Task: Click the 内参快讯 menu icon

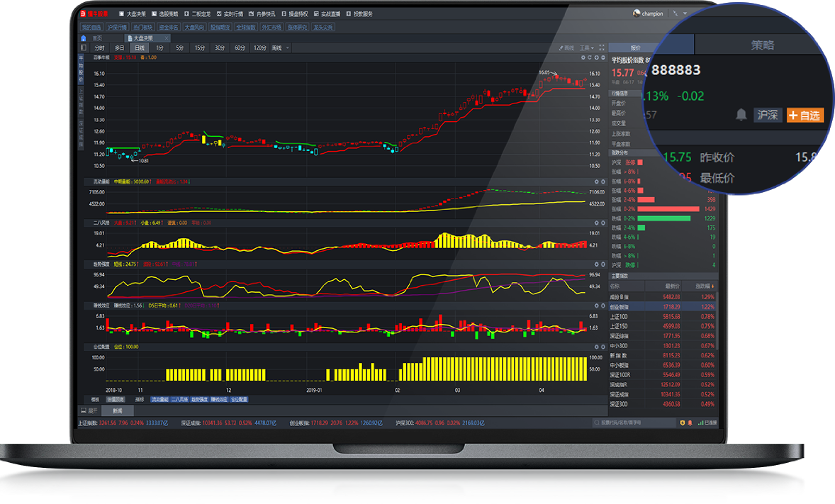Action: (252, 14)
